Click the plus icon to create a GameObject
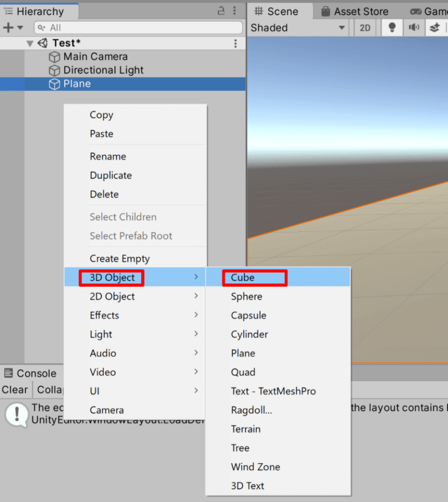The width and height of the screenshot is (448, 502). (x=7, y=27)
